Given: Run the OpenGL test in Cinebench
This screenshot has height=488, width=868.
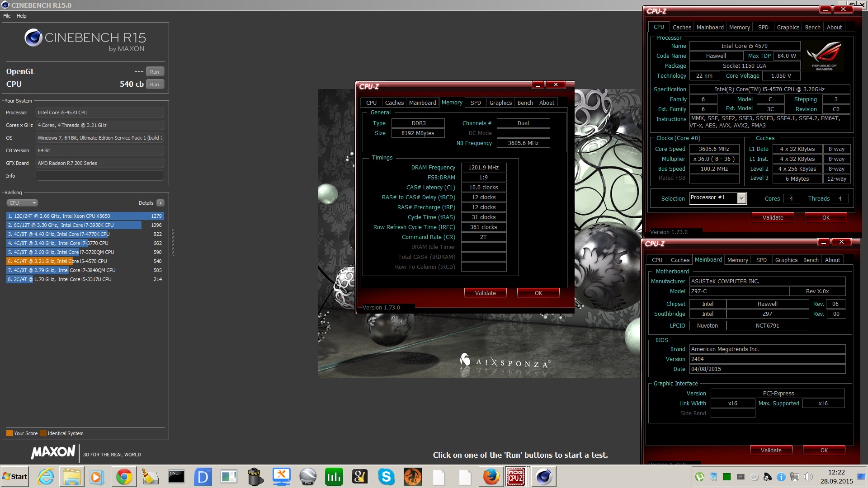Looking at the screenshot, I should 155,72.
